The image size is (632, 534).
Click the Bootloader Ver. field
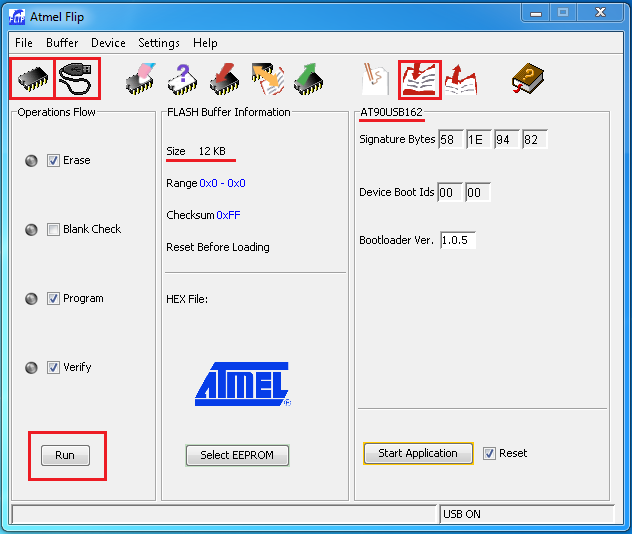(458, 240)
